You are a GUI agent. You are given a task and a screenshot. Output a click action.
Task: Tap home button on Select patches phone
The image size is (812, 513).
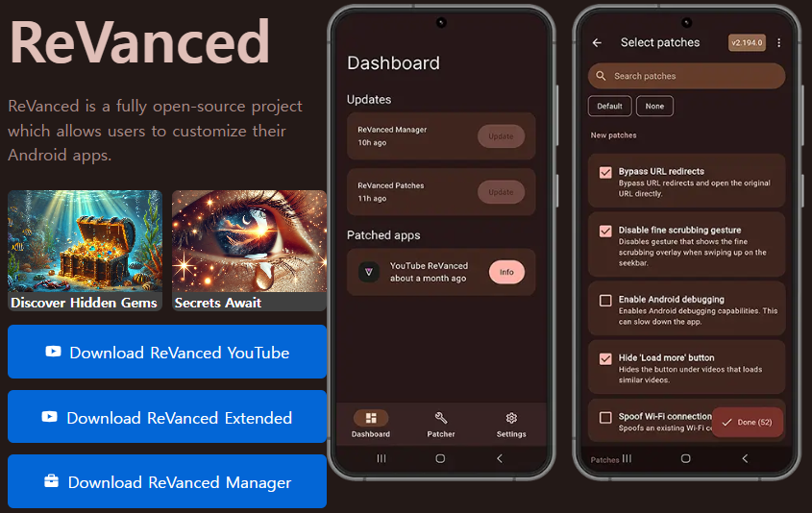tap(686, 458)
